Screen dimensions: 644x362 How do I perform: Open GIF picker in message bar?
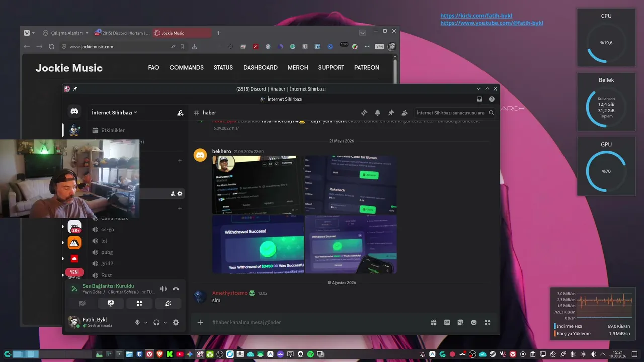[x=447, y=322]
